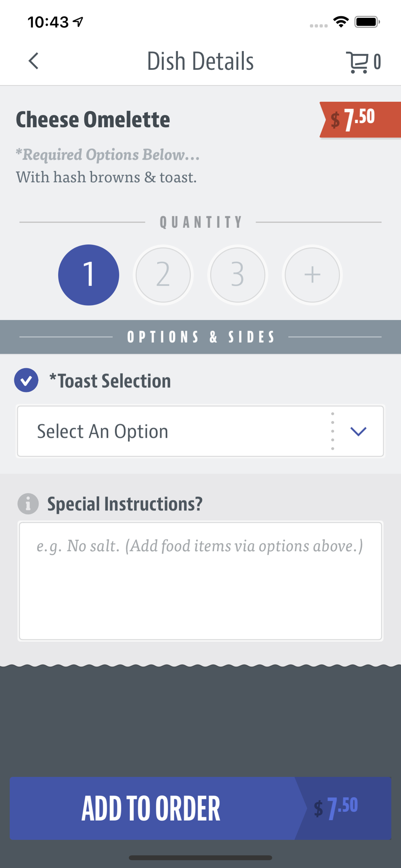Screen dimensions: 401x868
Task: Select quantity 1
Action: [x=89, y=275]
